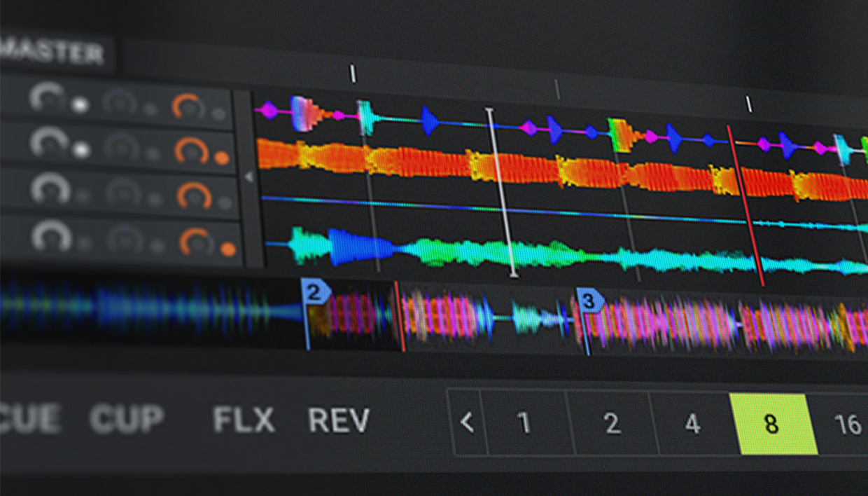Viewport: 868px width, 496px height.
Task: Select loop size 4
Action: coord(692,424)
